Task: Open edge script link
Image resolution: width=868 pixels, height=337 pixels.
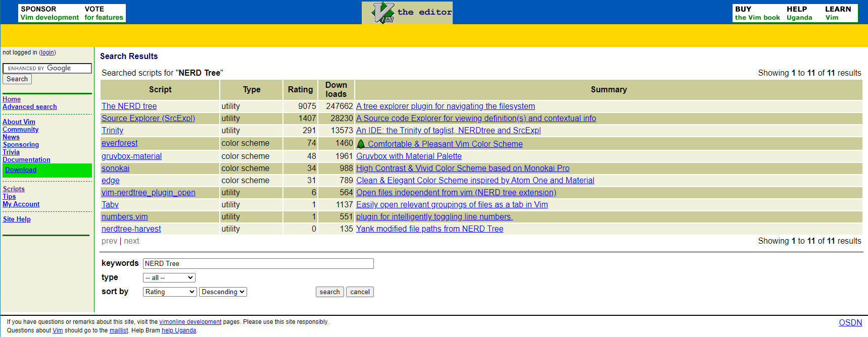Action: [x=111, y=181]
